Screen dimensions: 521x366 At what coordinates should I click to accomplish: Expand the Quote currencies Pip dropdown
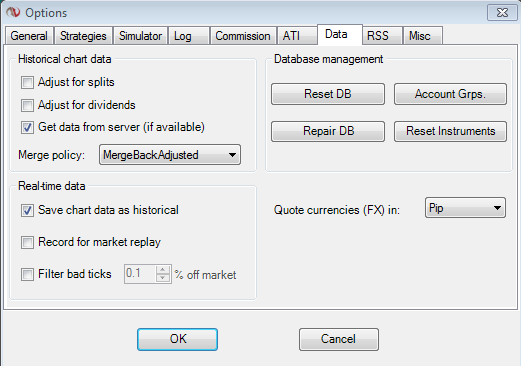(465, 208)
